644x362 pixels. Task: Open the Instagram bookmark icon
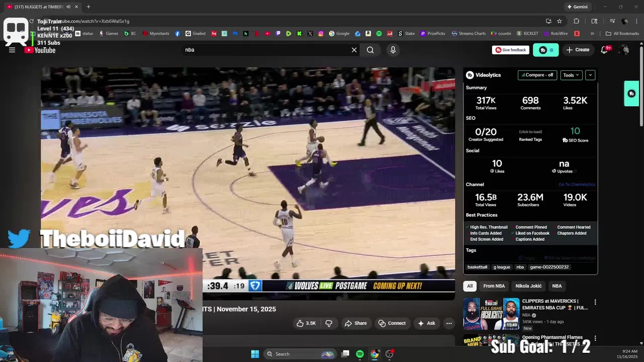(320, 34)
